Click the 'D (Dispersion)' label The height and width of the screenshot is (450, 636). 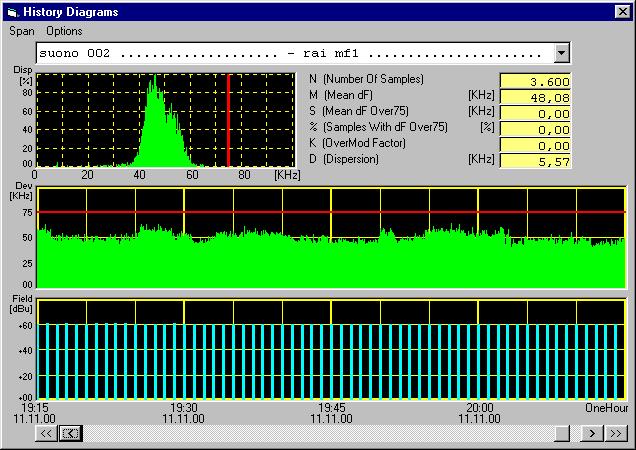coord(344,159)
